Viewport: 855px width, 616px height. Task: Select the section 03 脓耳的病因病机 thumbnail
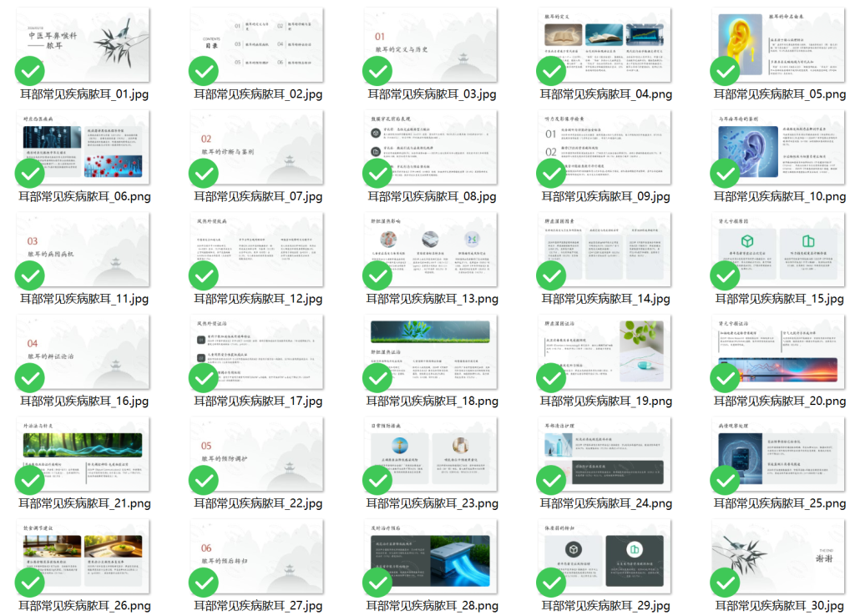click(83, 250)
